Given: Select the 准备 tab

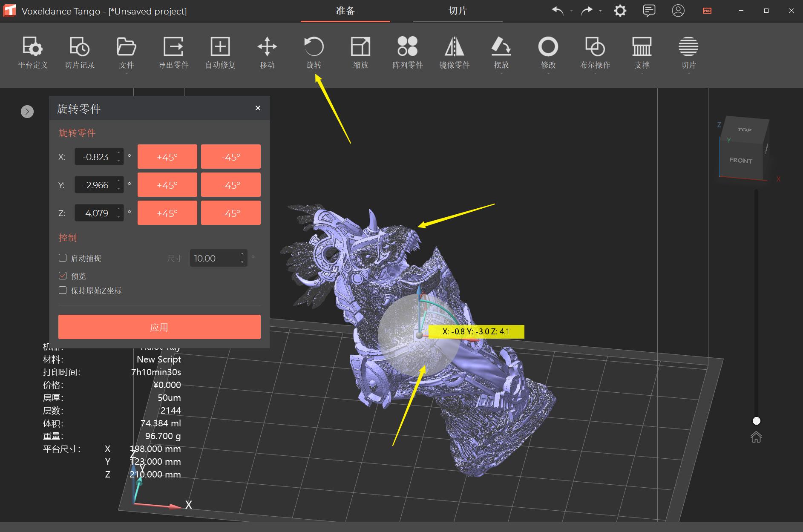Looking at the screenshot, I should coord(345,11).
